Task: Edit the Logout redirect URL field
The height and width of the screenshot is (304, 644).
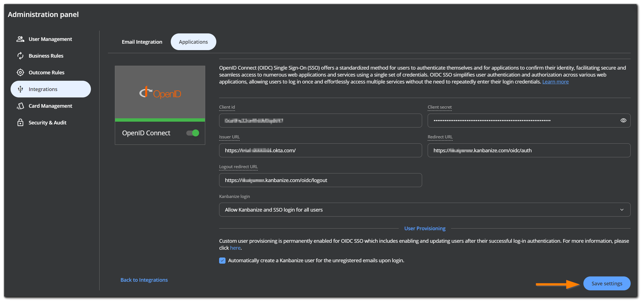Action: point(320,180)
